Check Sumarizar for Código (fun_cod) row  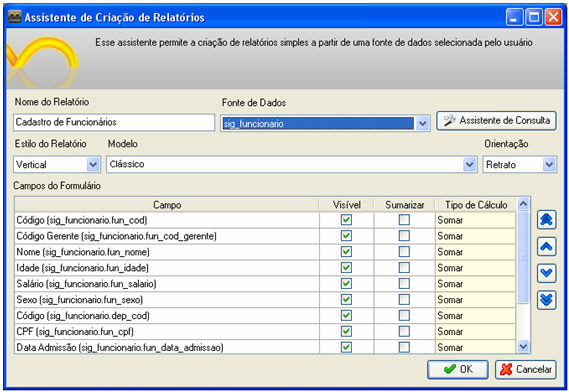pos(404,220)
